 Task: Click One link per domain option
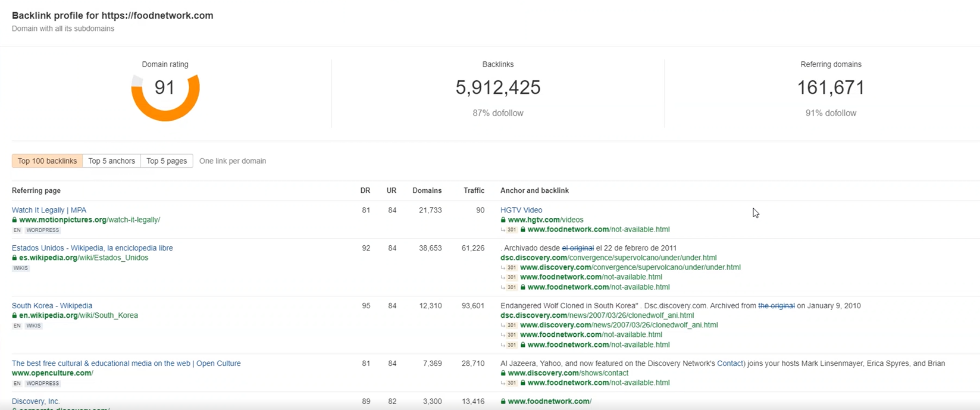(233, 161)
